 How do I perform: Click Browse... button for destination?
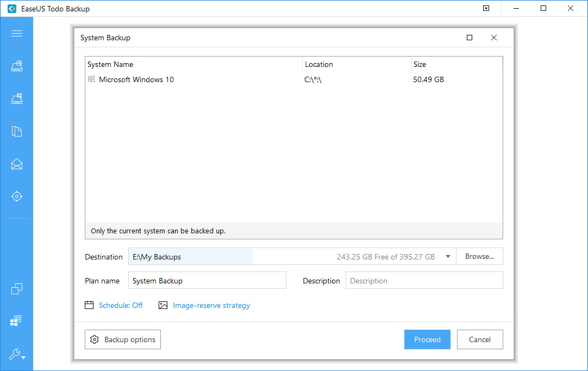(x=479, y=256)
